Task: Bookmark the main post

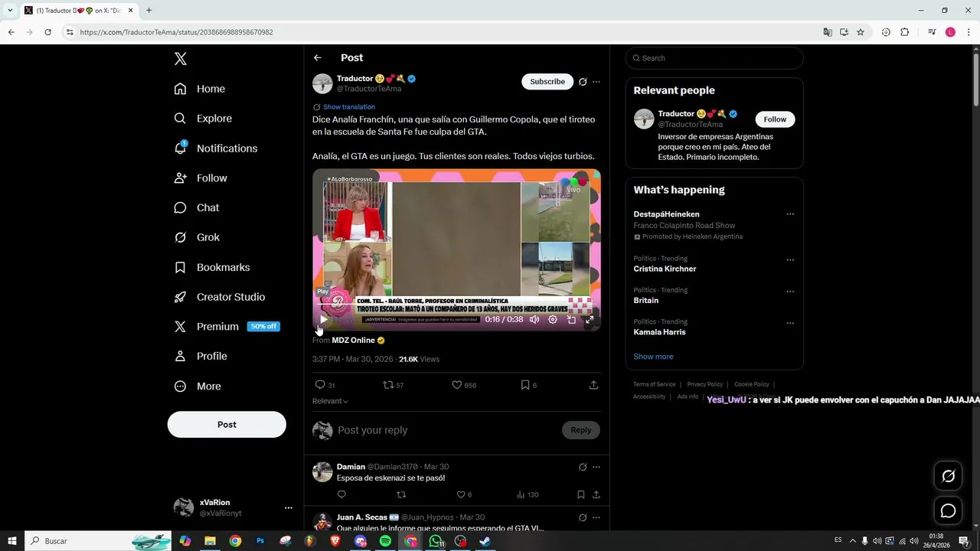Action: click(525, 385)
